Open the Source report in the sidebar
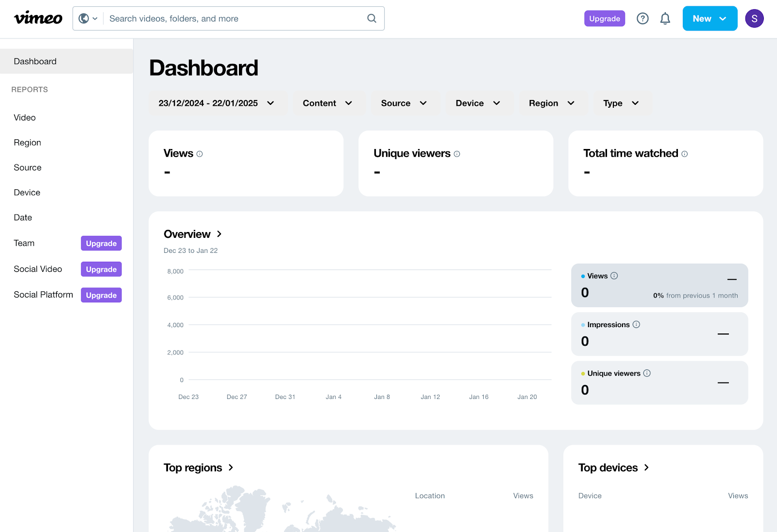The image size is (777, 532). click(27, 167)
